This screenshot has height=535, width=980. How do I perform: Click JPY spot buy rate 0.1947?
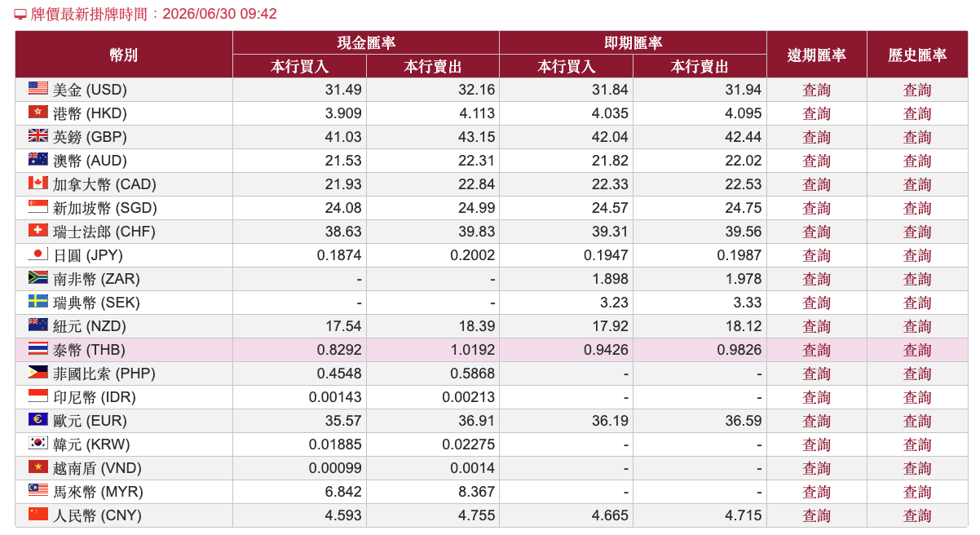(607, 255)
